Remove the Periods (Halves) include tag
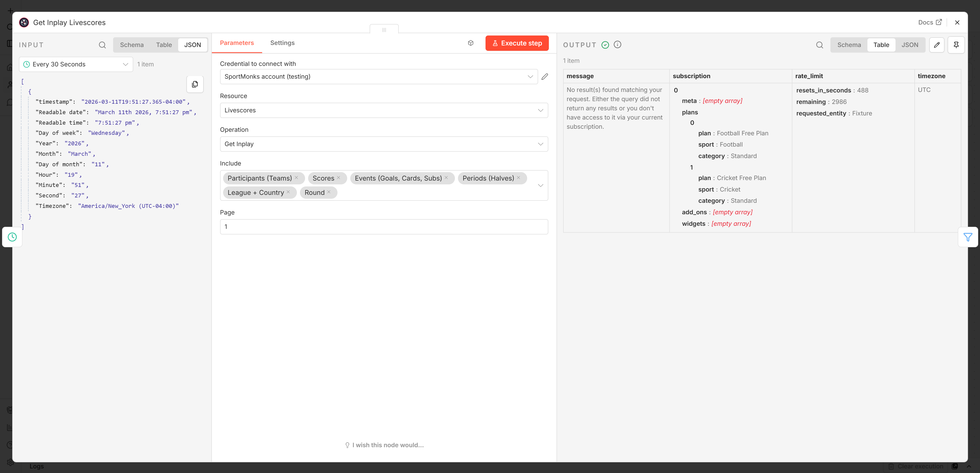Screen dimensions: 980x473 (518, 178)
